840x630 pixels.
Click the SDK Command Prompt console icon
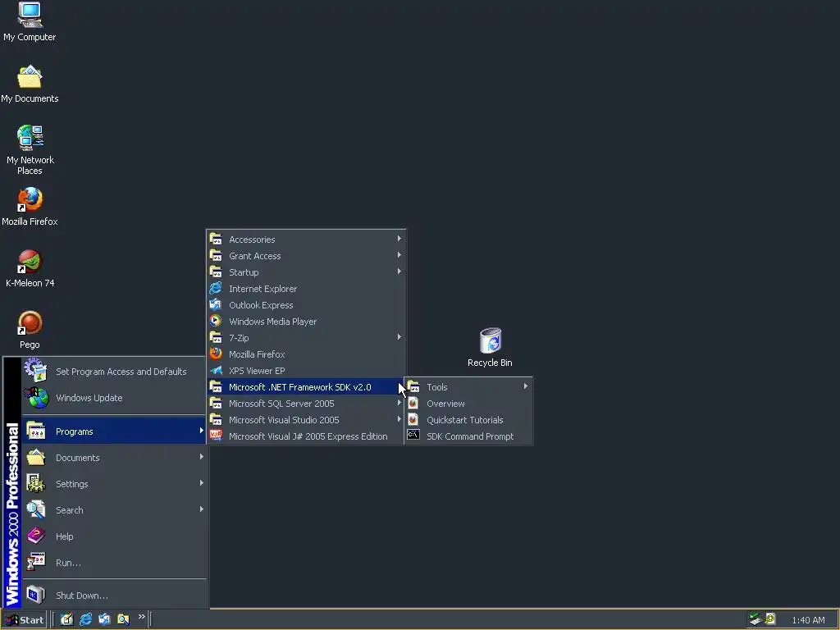pos(413,435)
